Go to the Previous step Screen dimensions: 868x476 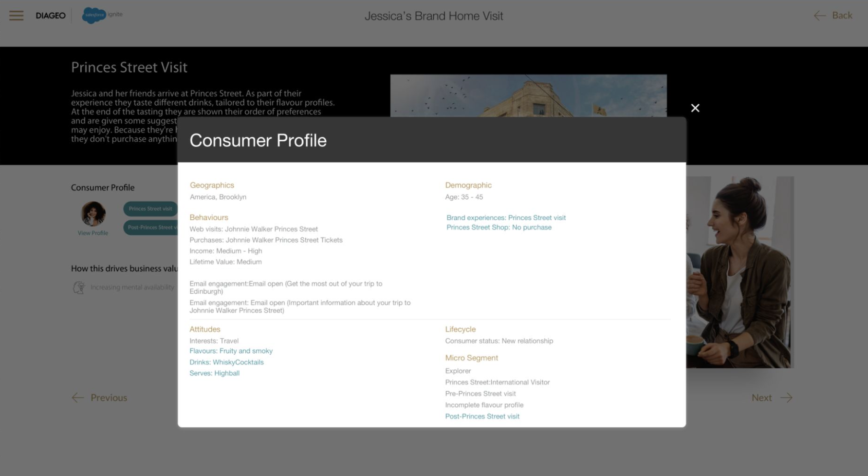point(99,398)
